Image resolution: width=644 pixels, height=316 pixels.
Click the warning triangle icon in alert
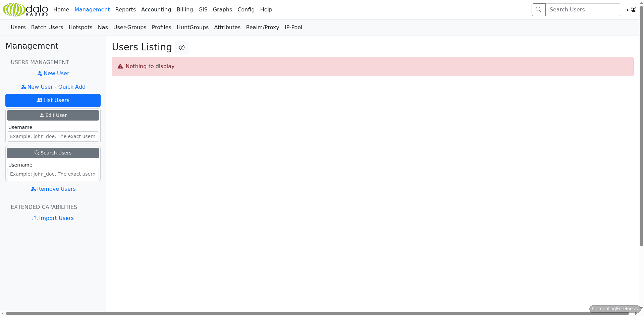[x=120, y=66]
